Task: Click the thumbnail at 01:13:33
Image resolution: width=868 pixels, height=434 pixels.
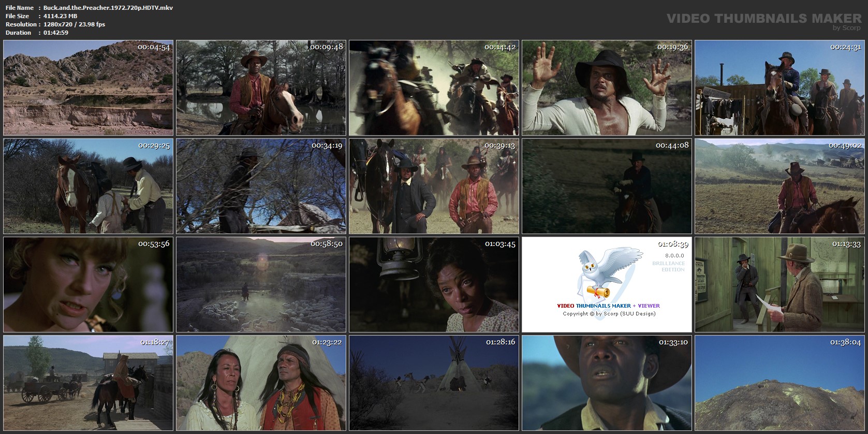Action: [779, 284]
